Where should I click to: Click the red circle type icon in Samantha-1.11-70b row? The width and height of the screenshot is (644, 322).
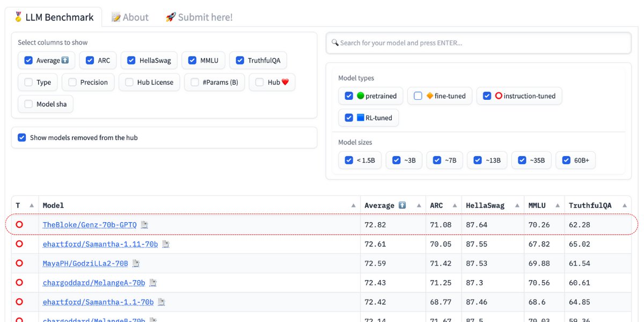coord(19,244)
